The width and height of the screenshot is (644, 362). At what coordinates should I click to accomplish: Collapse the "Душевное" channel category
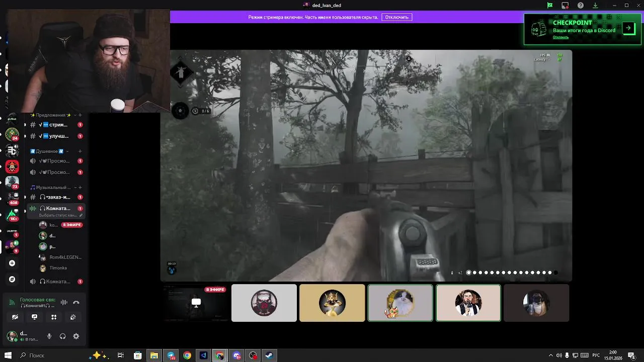click(49, 151)
